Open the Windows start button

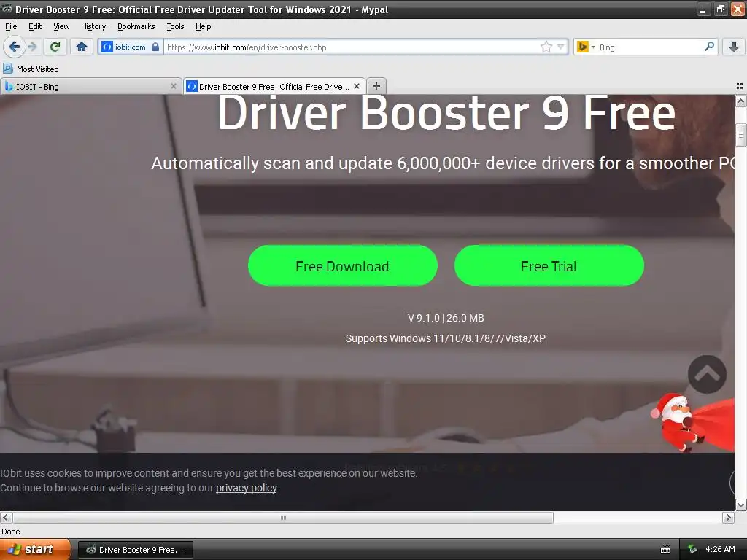[x=35, y=550]
